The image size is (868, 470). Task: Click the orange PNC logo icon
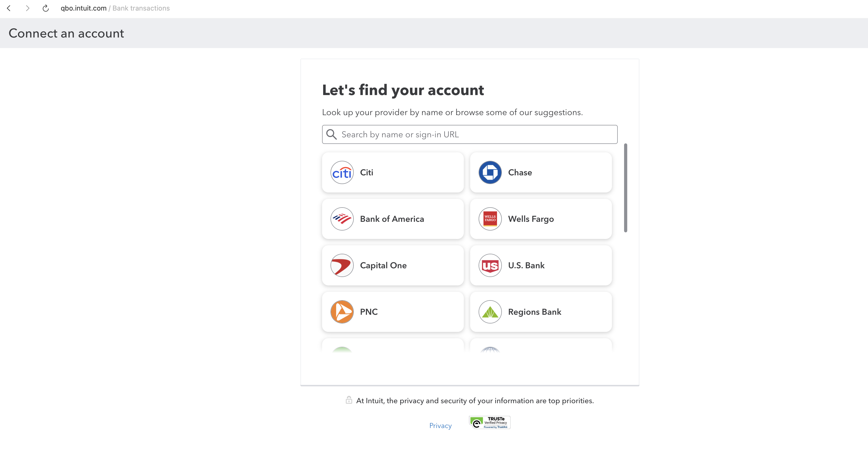click(342, 312)
